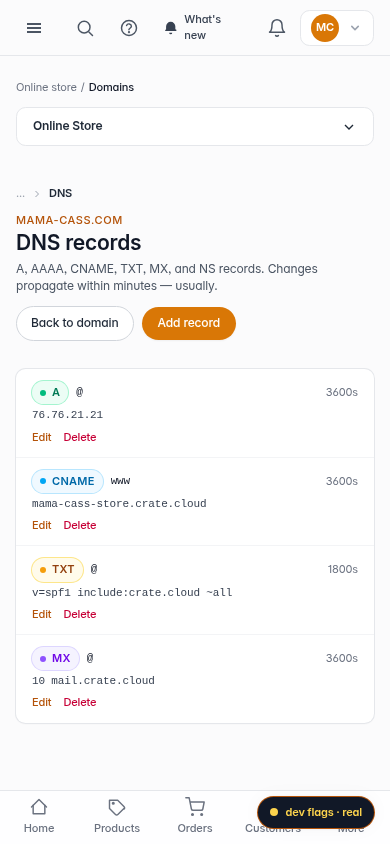The height and width of the screenshot is (844, 390).
Task: Expand the collapsed breadcrumb ellipsis
Action: click(x=20, y=193)
